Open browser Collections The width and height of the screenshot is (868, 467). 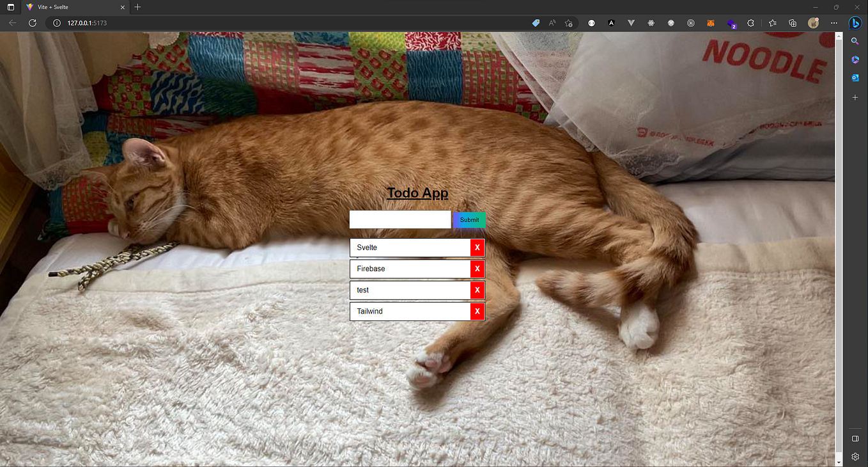point(792,23)
